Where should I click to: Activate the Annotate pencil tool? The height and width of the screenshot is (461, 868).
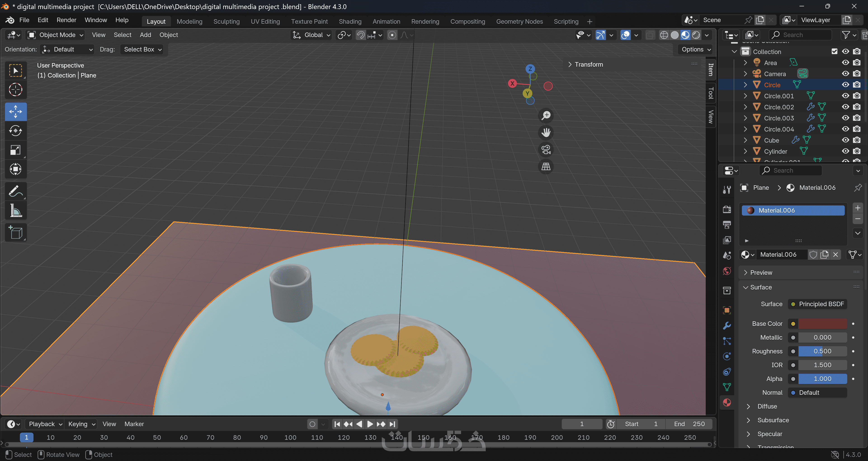click(x=16, y=191)
